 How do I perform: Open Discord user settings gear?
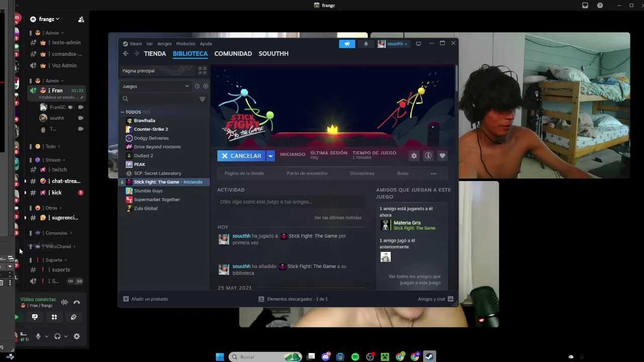[x=76, y=336]
